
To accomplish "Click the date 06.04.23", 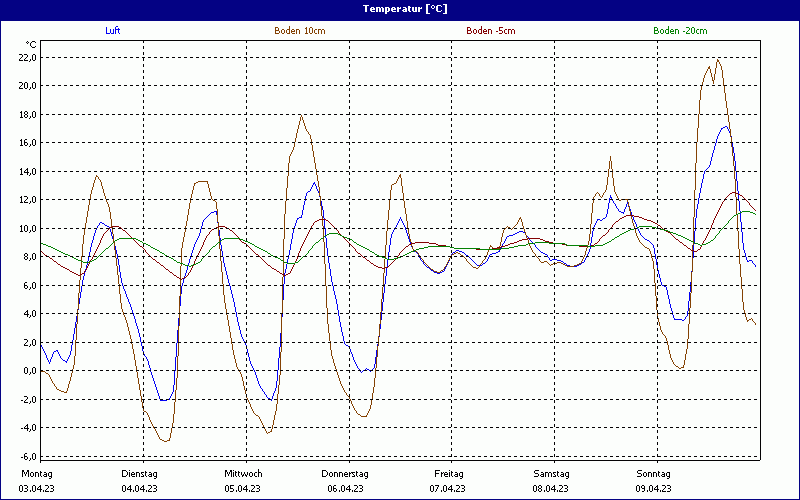I will pos(345,489).
